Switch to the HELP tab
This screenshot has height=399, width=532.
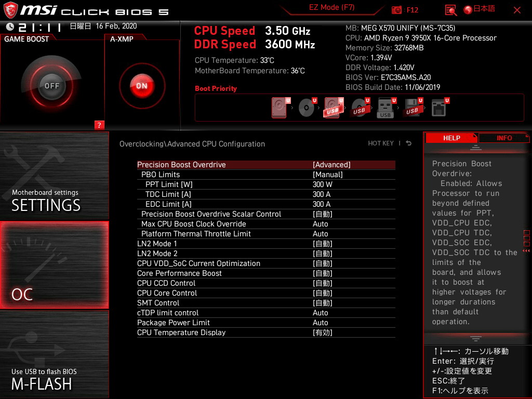(451, 138)
